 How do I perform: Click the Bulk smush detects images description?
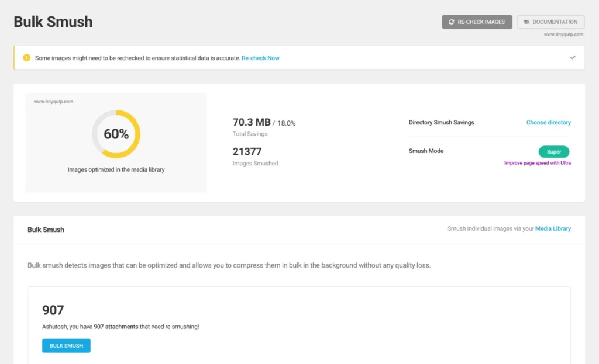(229, 265)
